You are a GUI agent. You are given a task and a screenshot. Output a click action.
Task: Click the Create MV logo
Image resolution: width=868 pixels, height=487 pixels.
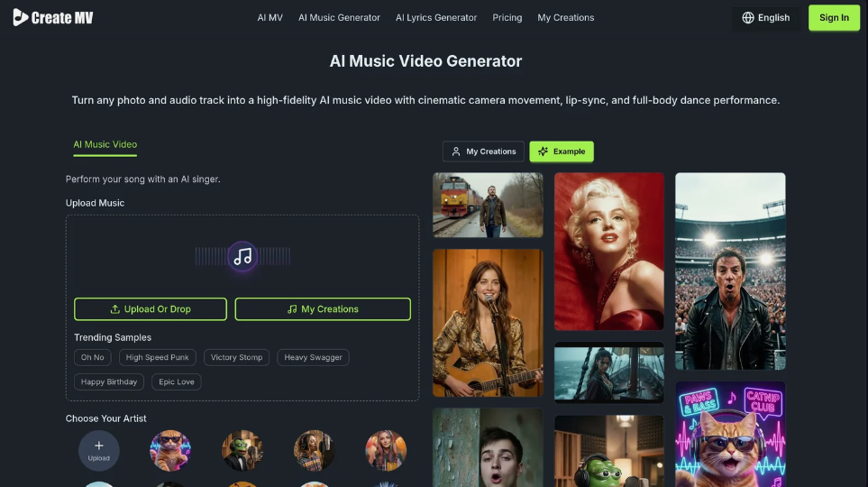pos(53,18)
